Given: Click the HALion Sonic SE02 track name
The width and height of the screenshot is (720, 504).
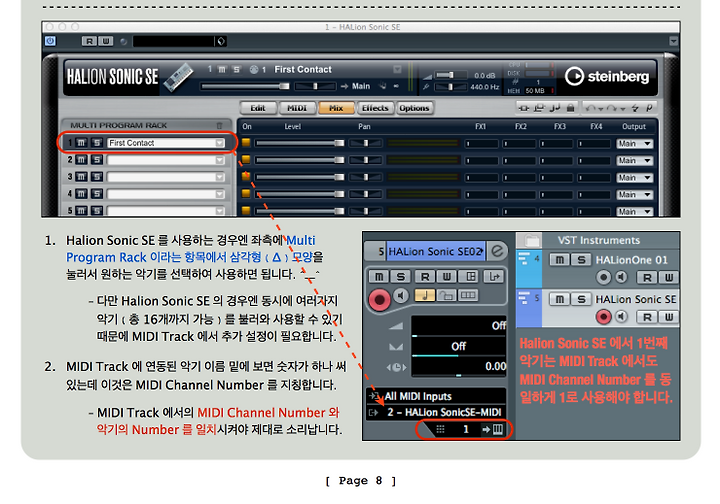Looking at the screenshot, I should 435,252.
